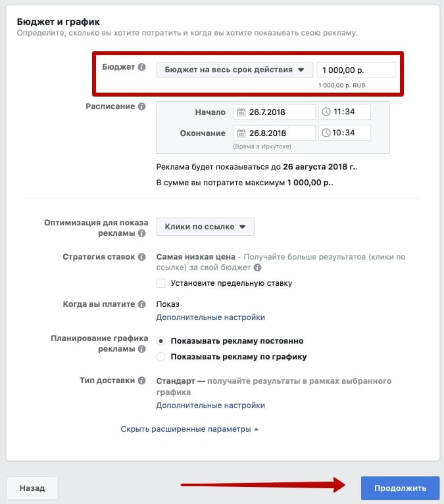The height and width of the screenshot is (504, 444).
Task: Click the info icon next to Стратегия ставок
Action: (141, 257)
